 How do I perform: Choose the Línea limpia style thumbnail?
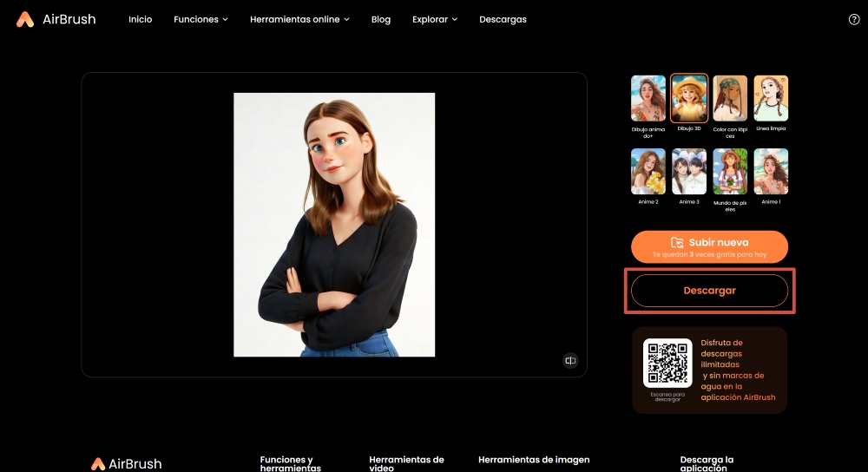click(x=771, y=99)
